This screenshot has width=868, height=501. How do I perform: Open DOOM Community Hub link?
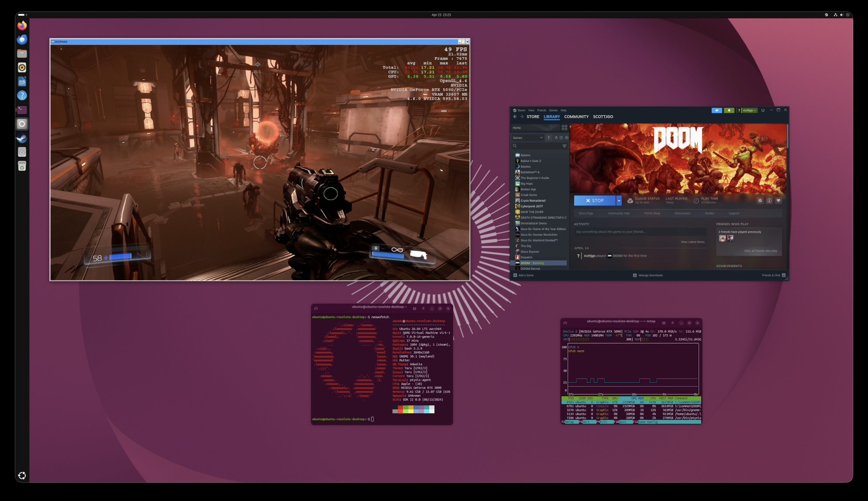click(618, 213)
